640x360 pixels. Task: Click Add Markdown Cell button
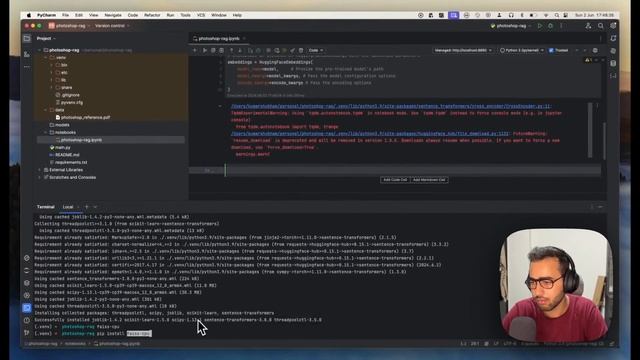point(429,180)
